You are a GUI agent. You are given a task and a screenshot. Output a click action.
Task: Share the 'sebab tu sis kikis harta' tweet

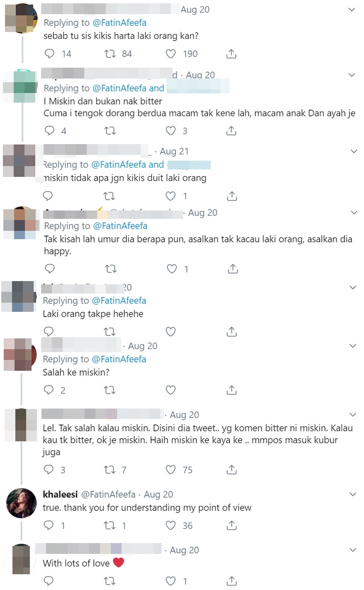(x=231, y=54)
